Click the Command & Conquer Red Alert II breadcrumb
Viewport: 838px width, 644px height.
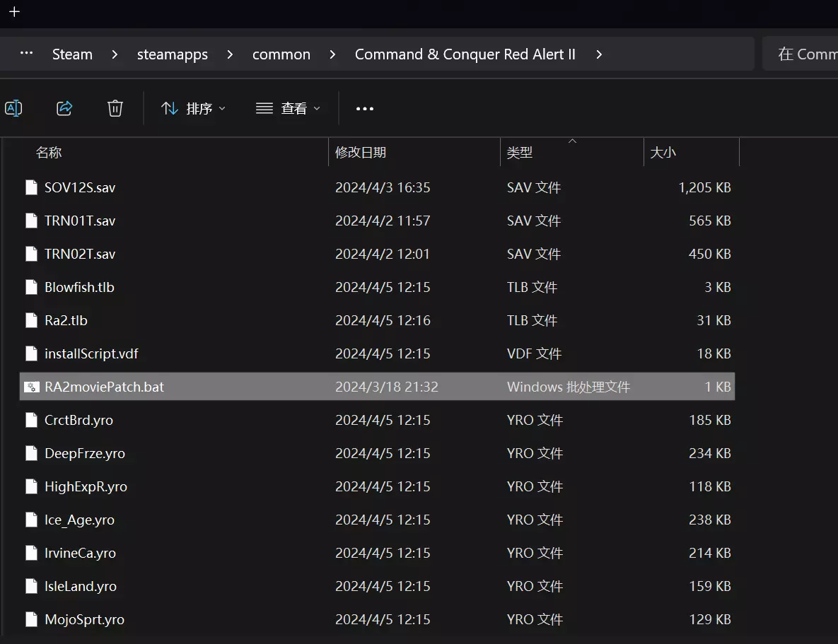[x=465, y=54]
